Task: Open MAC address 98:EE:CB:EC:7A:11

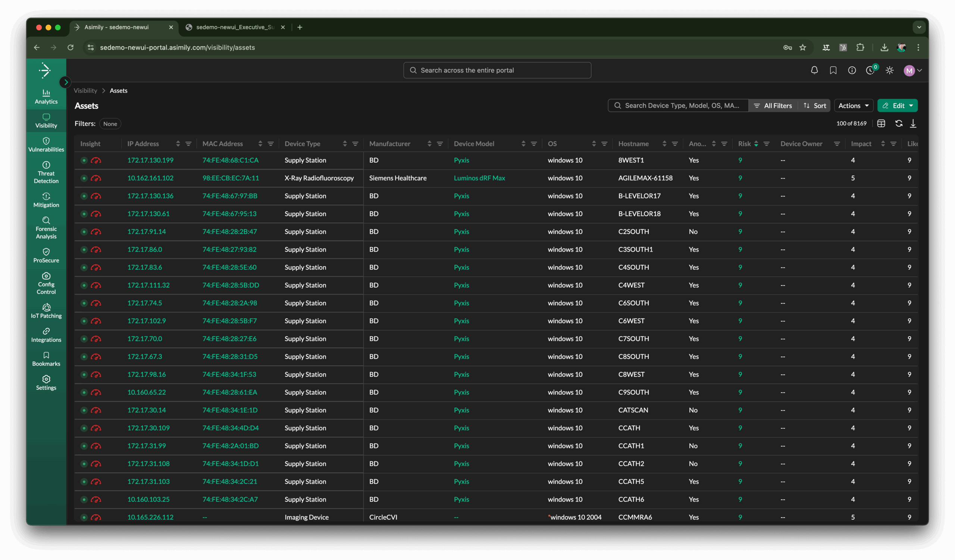Action: tap(231, 178)
